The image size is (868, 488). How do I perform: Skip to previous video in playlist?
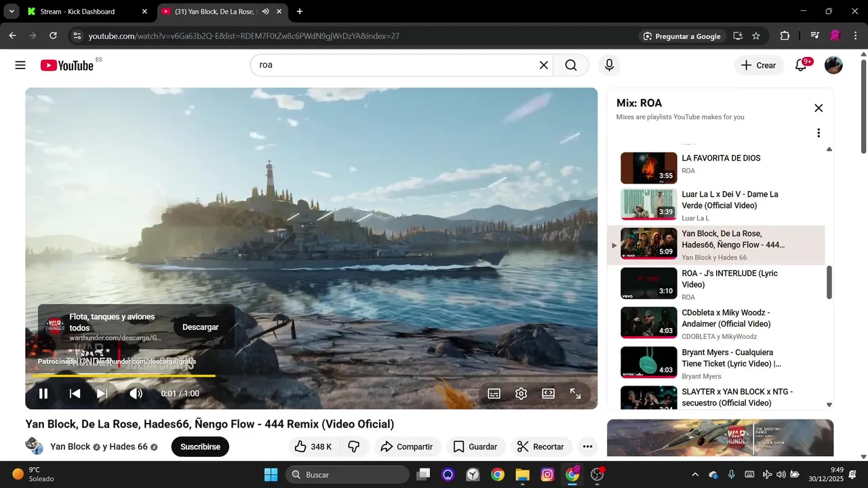(75, 393)
